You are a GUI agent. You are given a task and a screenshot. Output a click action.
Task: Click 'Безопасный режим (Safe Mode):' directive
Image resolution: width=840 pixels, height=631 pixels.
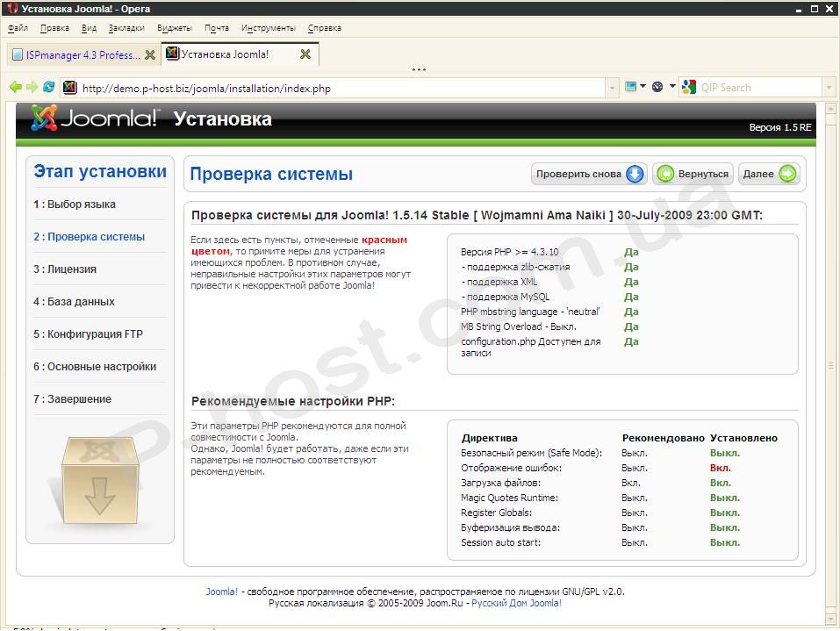pos(531,453)
